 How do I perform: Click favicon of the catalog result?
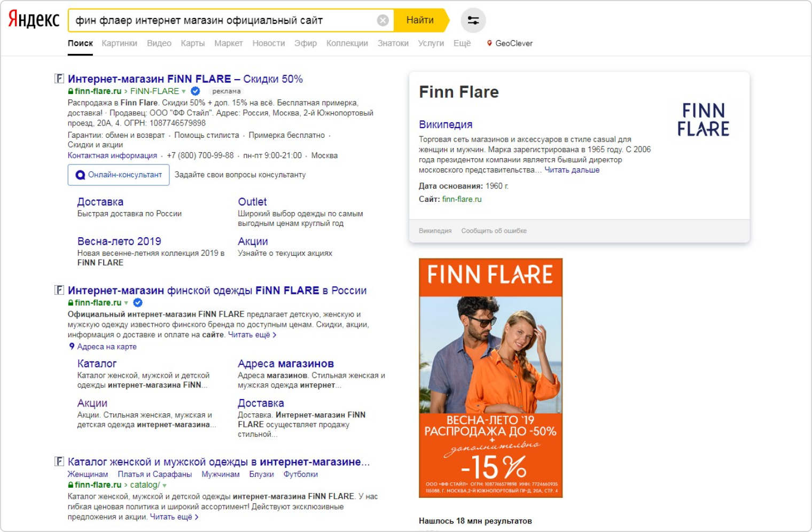click(59, 461)
